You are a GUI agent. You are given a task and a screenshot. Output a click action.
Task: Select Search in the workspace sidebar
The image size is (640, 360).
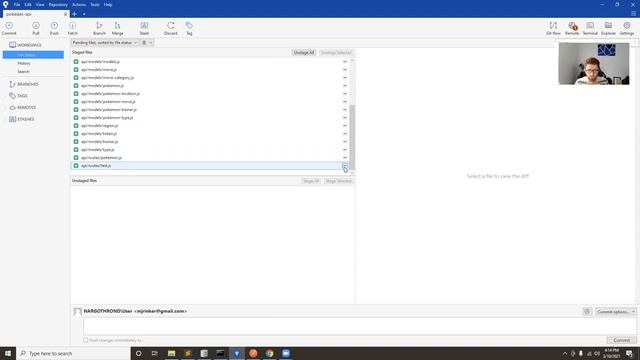pos(23,71)
